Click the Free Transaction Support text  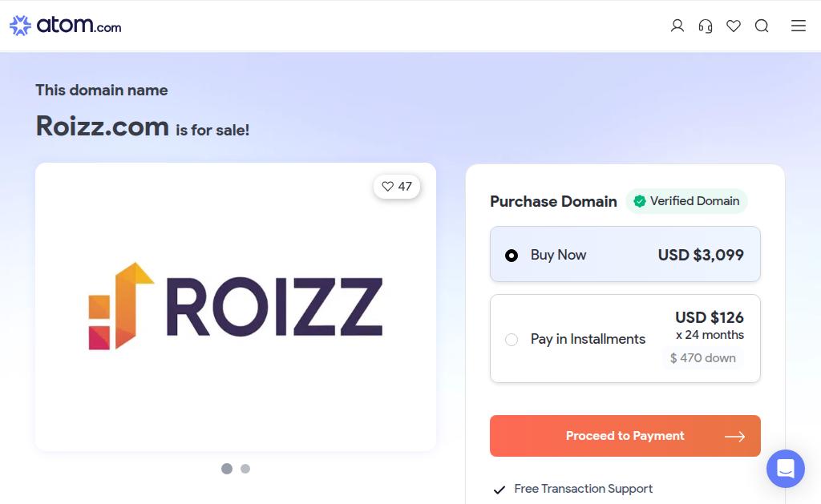coord(583,489)
